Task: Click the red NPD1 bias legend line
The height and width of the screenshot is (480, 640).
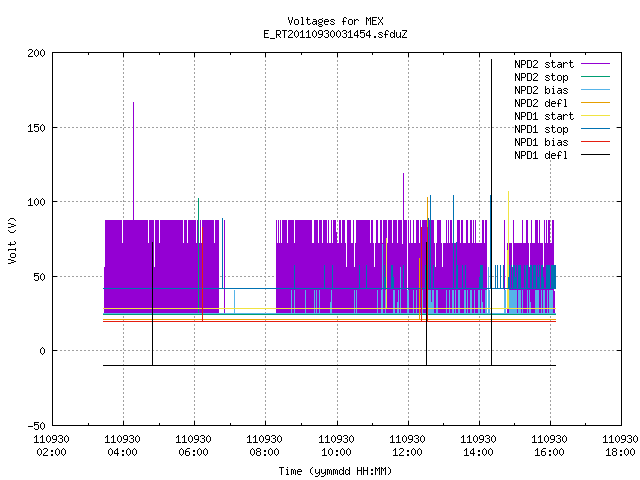Action: click(x=595, y=142)
